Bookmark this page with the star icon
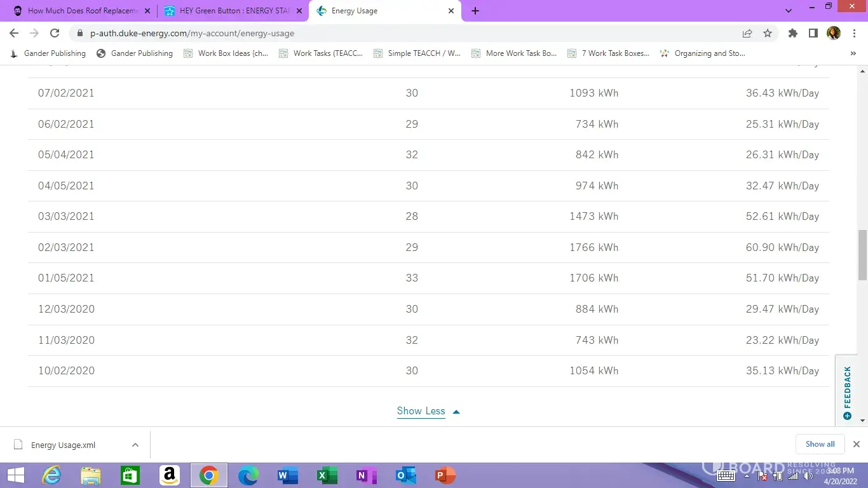 point(768,33)
